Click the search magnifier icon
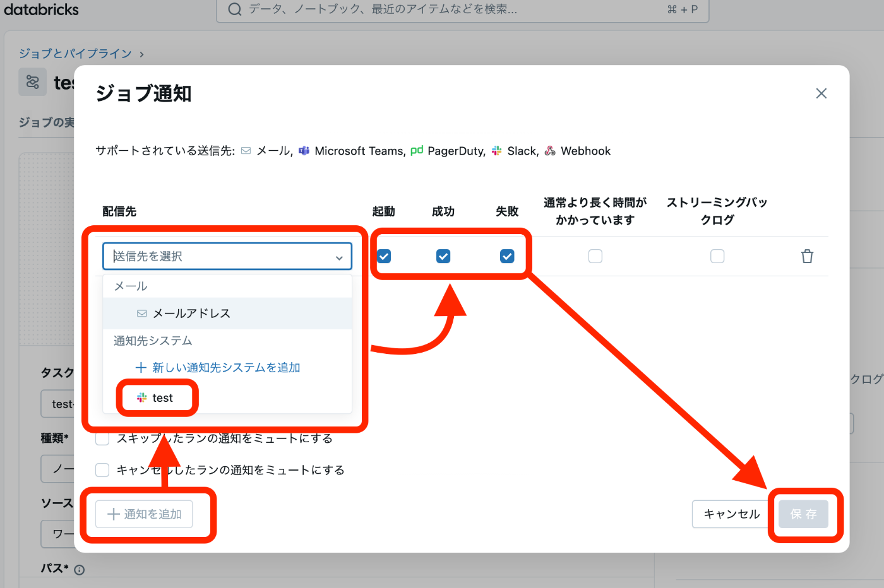This screenshot has height=588, width=884. tap(235, 9)
